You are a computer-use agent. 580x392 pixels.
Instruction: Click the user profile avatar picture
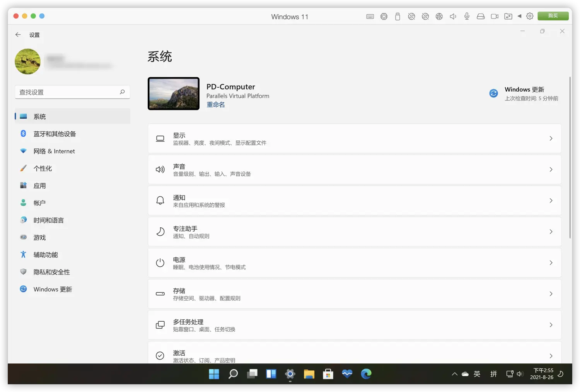tap(28, 61)
